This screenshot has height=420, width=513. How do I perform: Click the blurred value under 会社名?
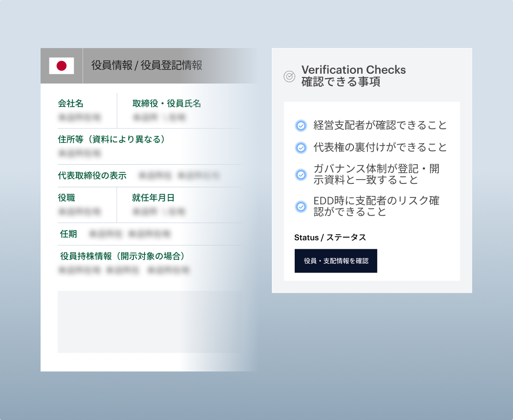tap(79, 117)
